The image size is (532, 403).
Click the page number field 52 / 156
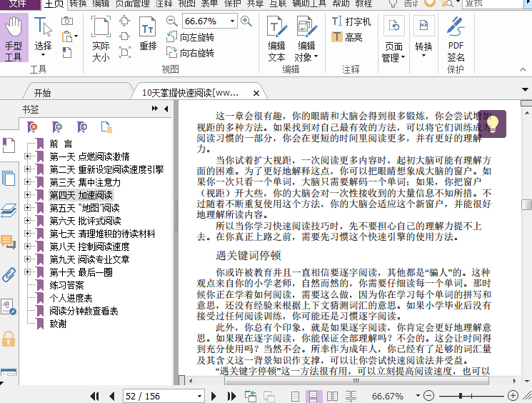click(164, 396)
